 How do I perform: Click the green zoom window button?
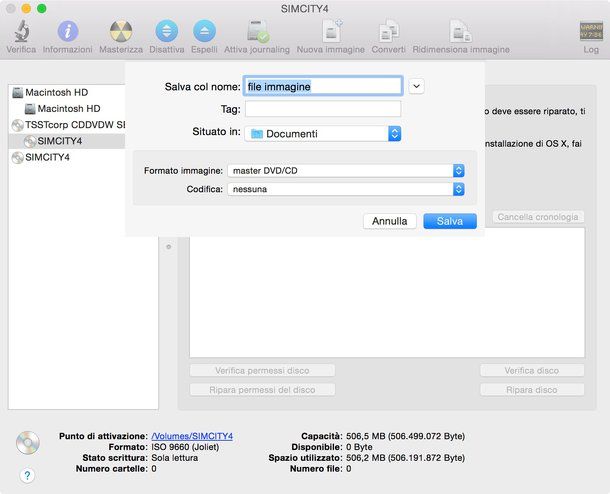tap(41, 9)
